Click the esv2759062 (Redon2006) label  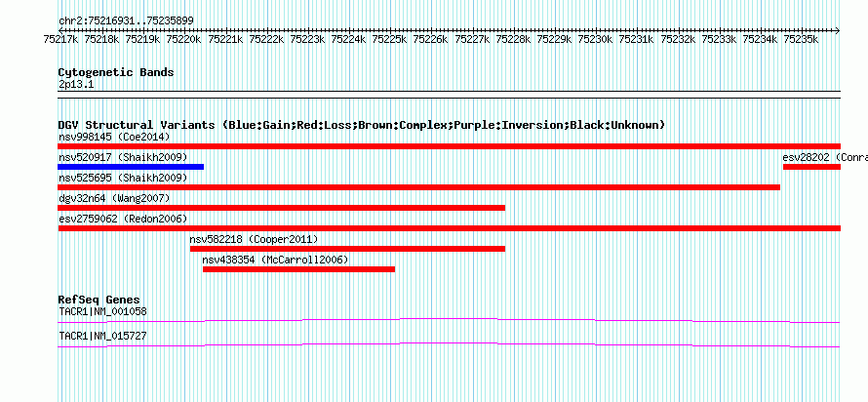pos(123,219)
